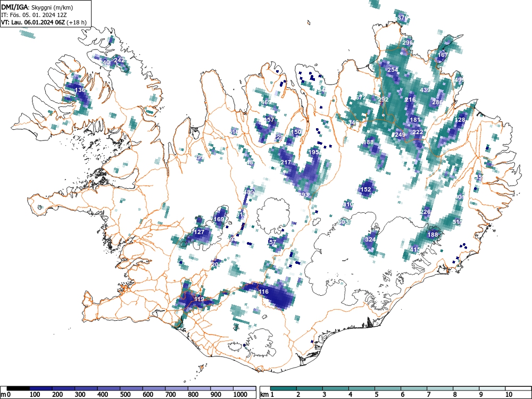Image resolution: width=532 pixels, height=399 pixels.
Task: Click the 127 map value
Action: point(199,232)
